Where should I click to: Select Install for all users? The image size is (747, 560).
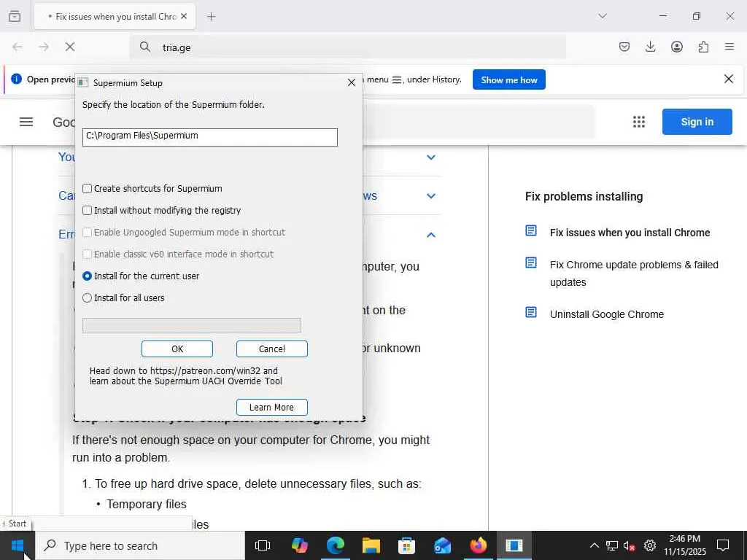coord(123,298)
